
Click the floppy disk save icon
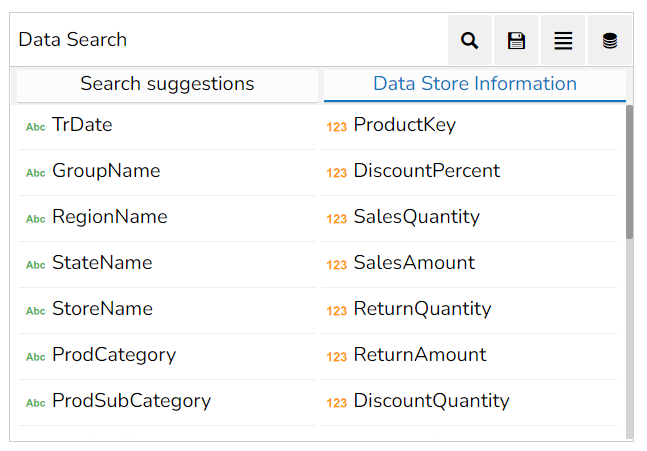(x=516, y=40)
